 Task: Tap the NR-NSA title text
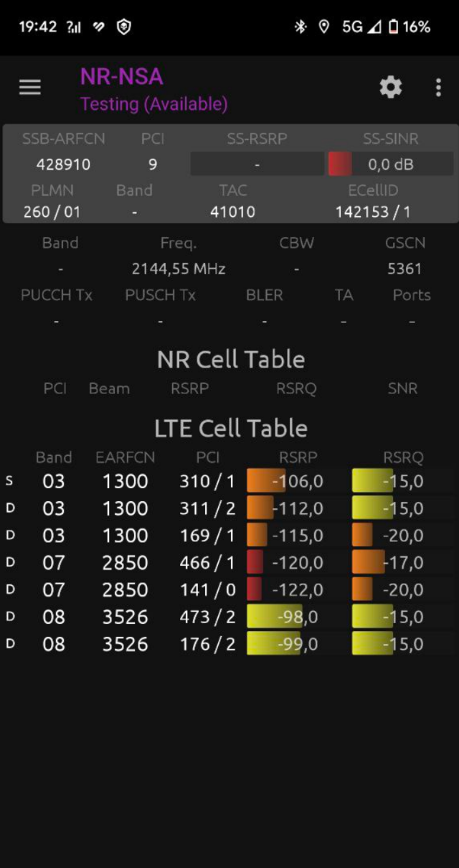pos(121,76)
